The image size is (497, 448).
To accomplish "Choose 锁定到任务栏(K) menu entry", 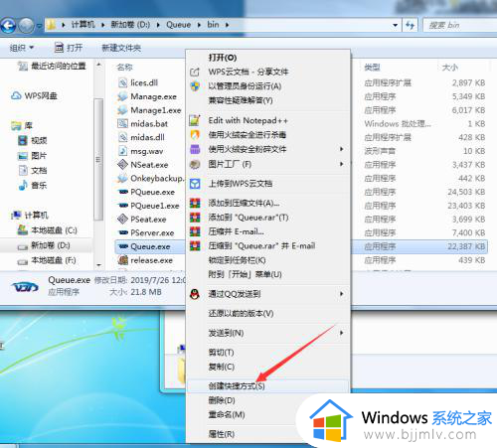I will point(267,260).
